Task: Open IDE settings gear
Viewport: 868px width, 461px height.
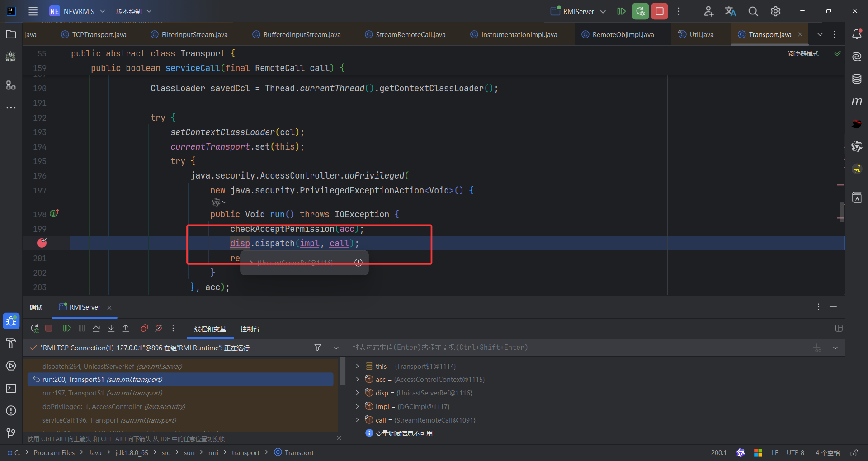Action: click(x=776, y=11)
